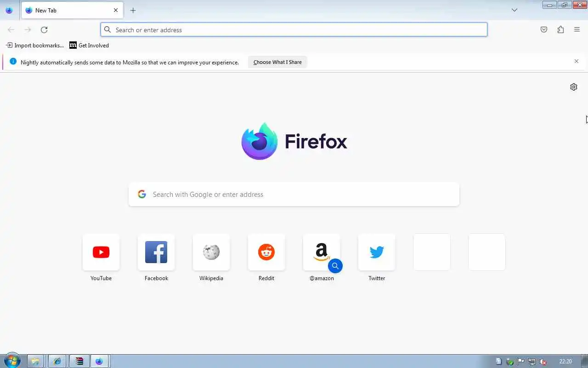The height and width of the screenshot is (368, 588).
Task: Open Import bookmarks toolbar item
Action: pyautogui.click(x=35, y=45)
